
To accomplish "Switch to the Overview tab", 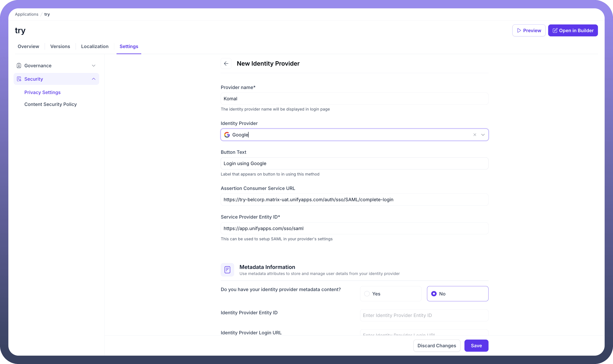I will point(28,46).
